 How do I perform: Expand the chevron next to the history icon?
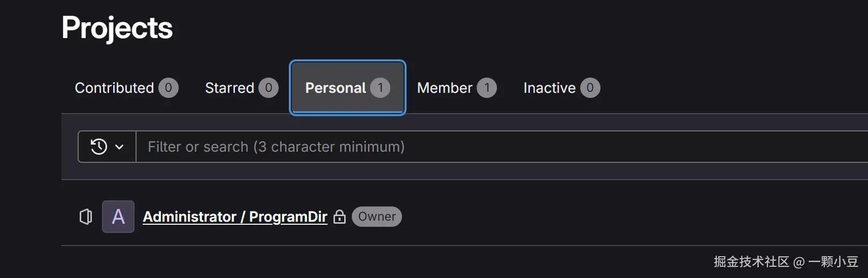pyautogui.click(x=119, y=147)
